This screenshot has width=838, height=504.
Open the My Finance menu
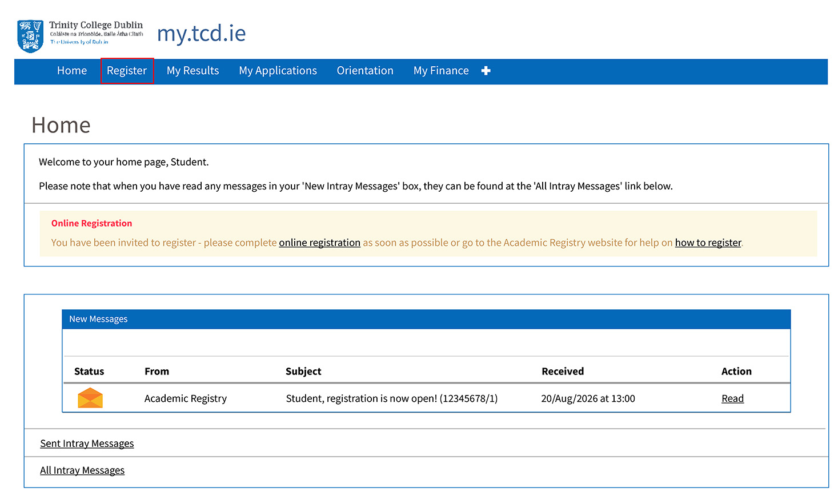[x=441, y=71]
